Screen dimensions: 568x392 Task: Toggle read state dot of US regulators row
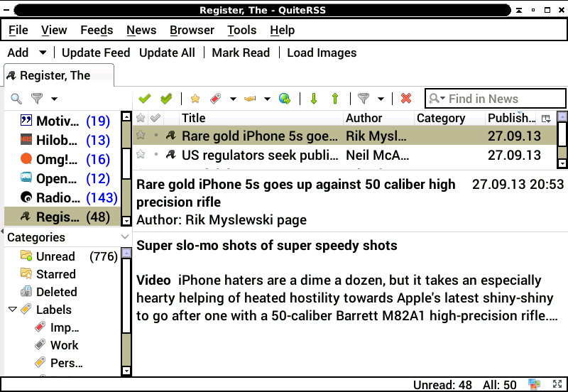[156, 154]
